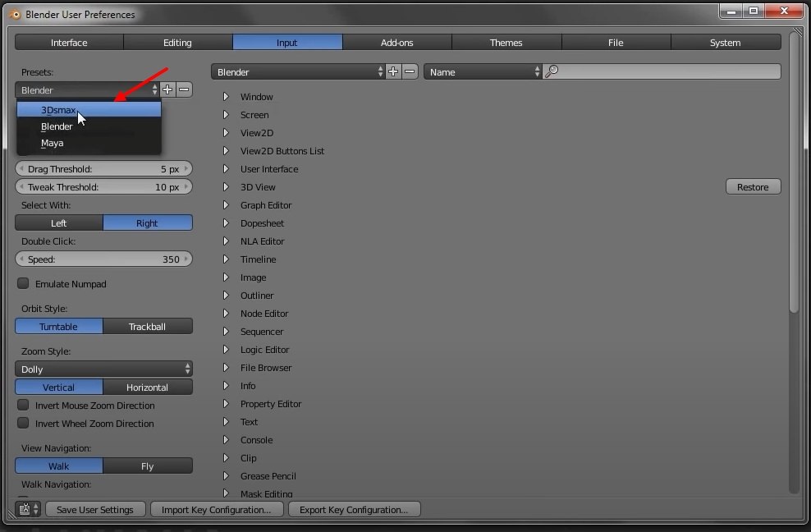Set zoom axis to Horizontal
The height and width of the screenshot is (532, 811).
tap(148, 388)
